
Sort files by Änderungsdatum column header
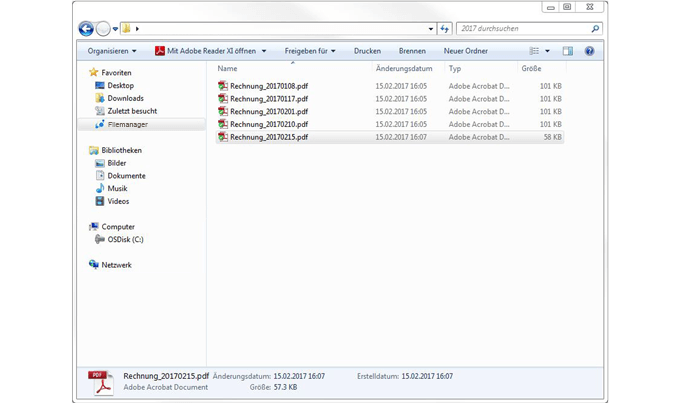404,69
